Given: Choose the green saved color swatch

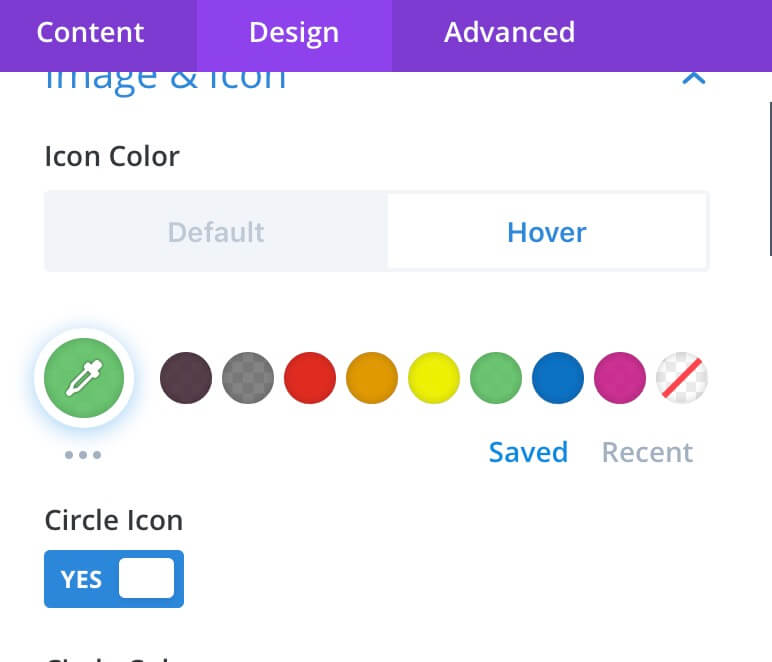Looking at the screenshot, I should (496, 378).
